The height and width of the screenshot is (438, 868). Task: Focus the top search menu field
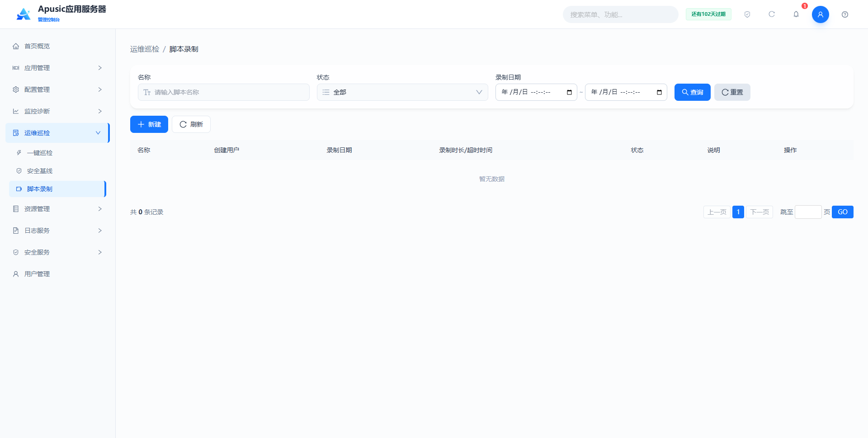(620, 14)
